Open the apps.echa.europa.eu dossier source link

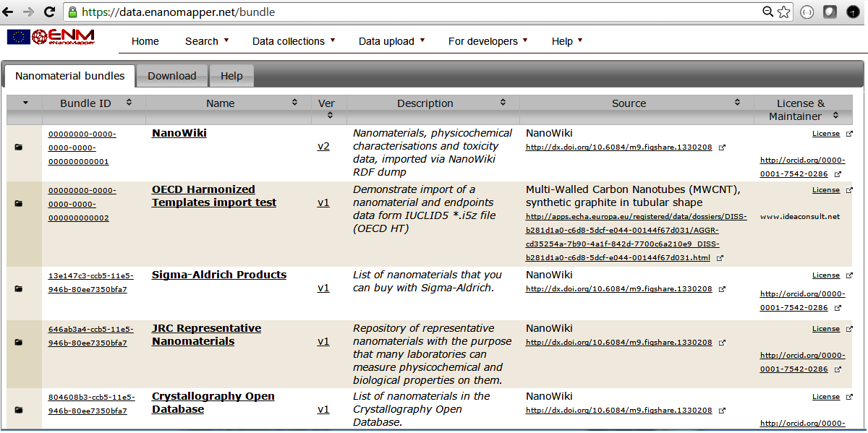637,236
